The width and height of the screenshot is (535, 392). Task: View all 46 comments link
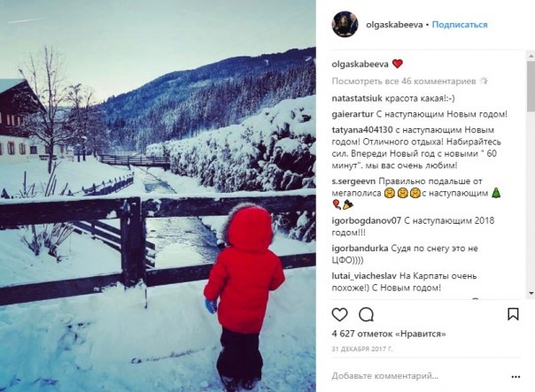coord(404,81)
